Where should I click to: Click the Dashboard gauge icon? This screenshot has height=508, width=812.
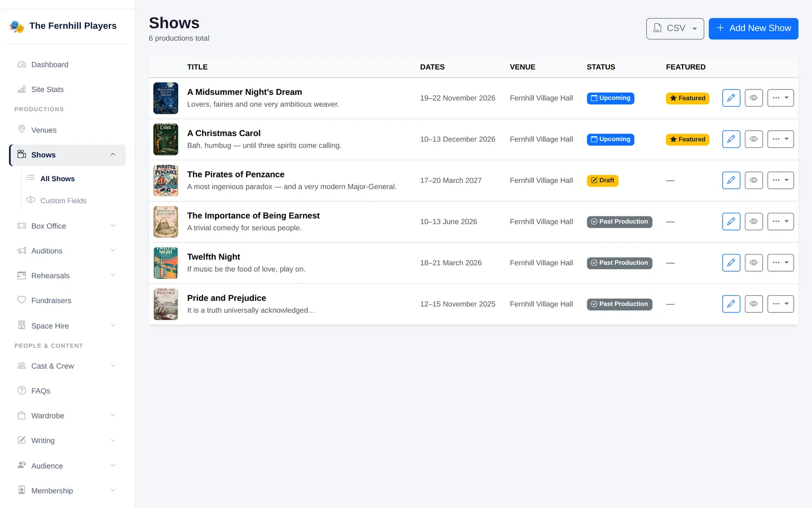point(22,65)
